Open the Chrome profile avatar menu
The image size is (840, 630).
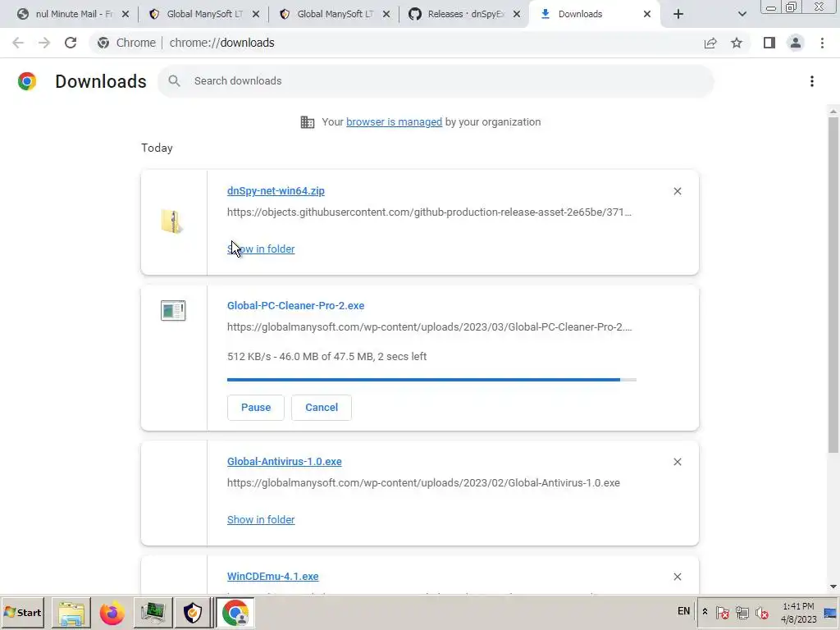click(796, 43)
